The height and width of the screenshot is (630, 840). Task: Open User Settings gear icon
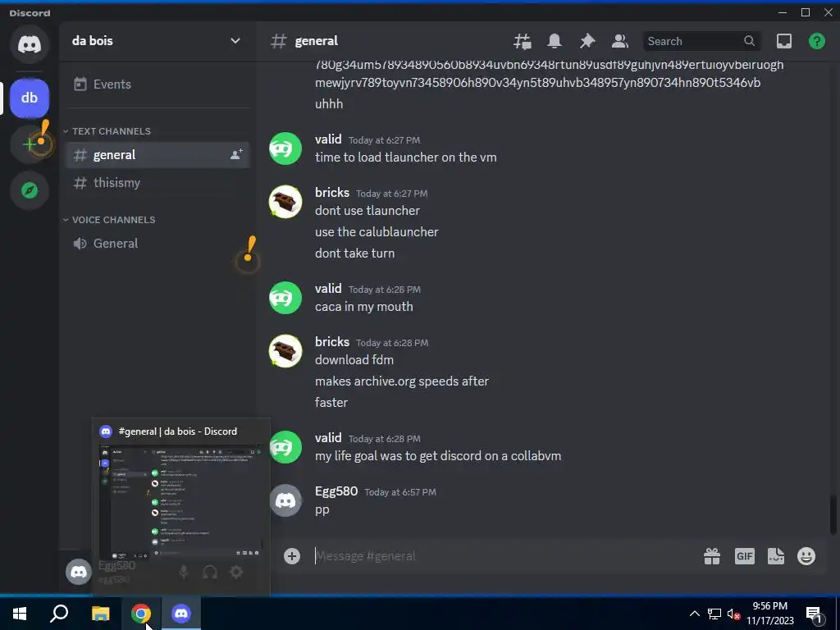(x=236, y=572)
